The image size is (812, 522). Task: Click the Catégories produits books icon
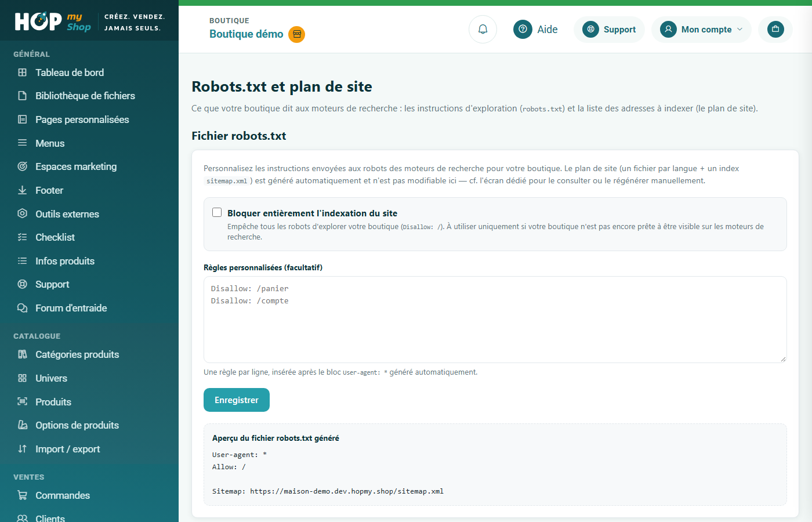23,354
